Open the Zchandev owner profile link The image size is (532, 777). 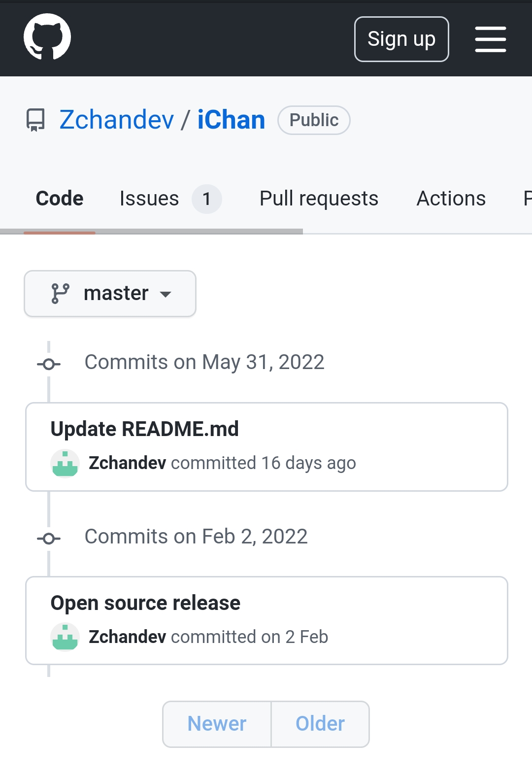point(117,120)
